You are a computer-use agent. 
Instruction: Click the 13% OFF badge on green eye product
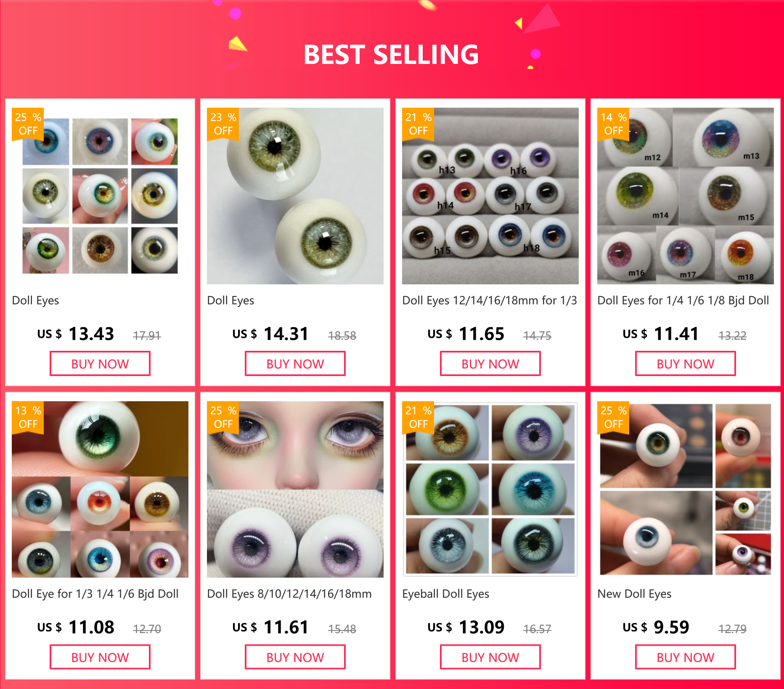(28, 417)
